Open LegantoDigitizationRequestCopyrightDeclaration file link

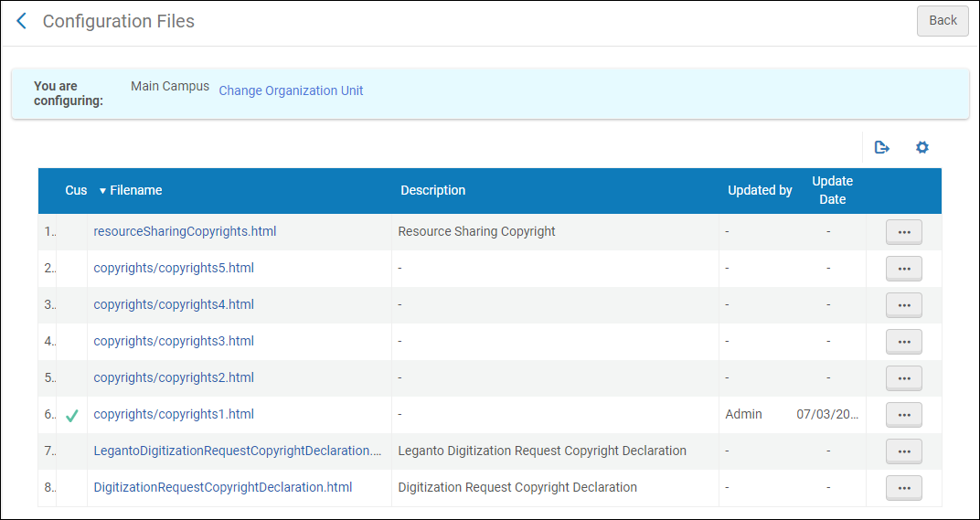[x=238, y=451]
